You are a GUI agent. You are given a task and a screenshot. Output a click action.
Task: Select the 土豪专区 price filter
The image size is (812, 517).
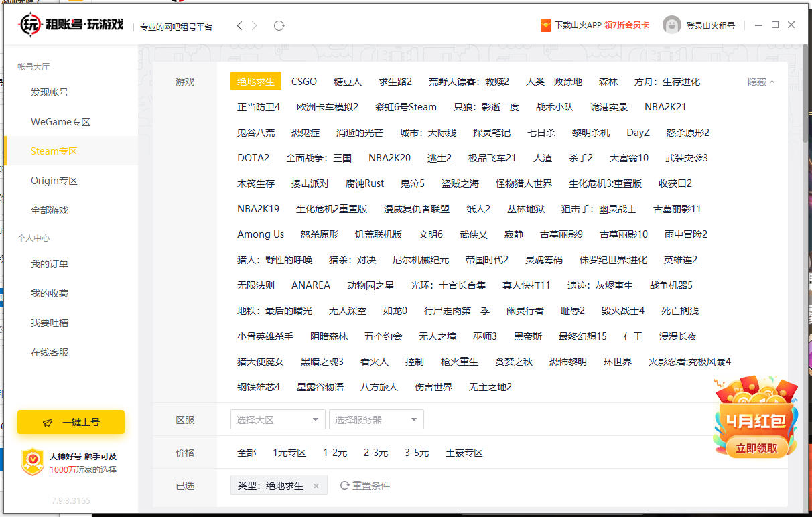pos(464,453)
